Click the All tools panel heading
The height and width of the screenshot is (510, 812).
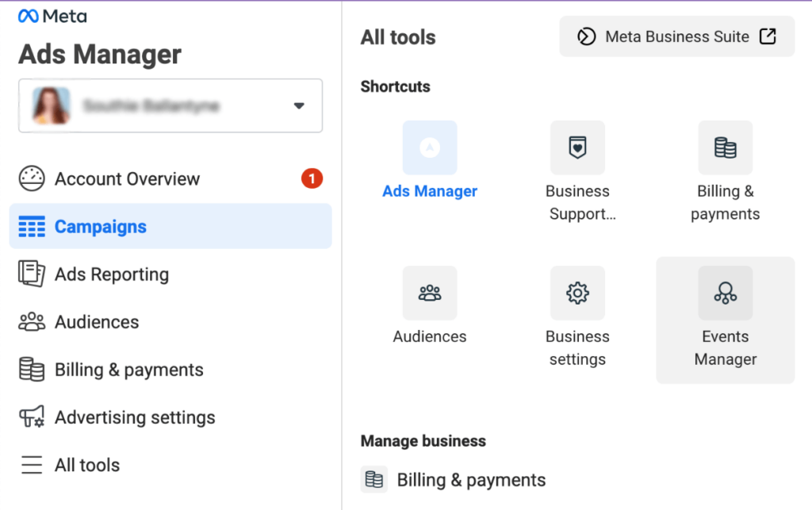pyautogui.click(x=398, y=37)
